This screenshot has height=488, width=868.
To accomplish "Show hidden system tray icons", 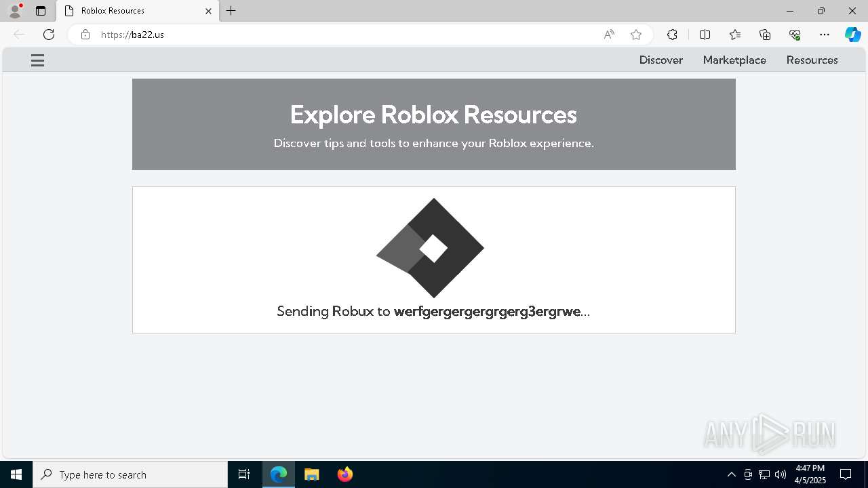I will tap(731, 474).
